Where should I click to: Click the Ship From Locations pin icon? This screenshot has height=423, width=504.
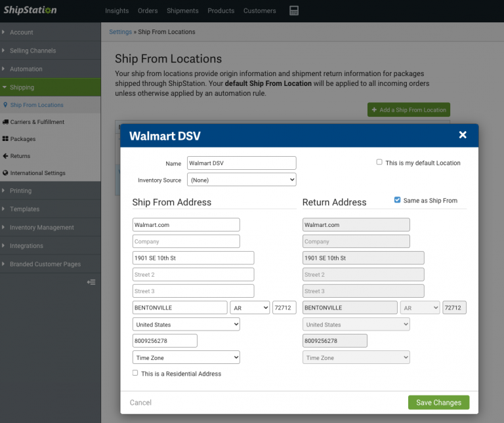coord(5,105)
